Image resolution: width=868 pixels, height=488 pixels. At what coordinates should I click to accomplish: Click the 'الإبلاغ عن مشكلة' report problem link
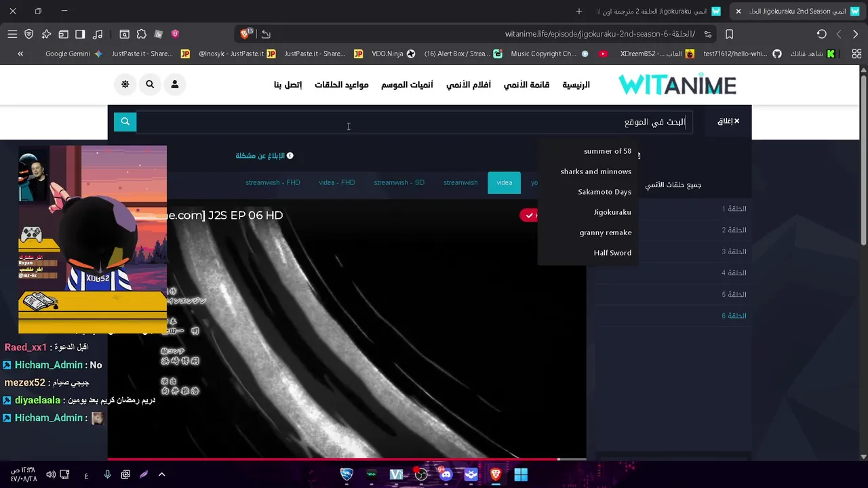click(264, 156)
